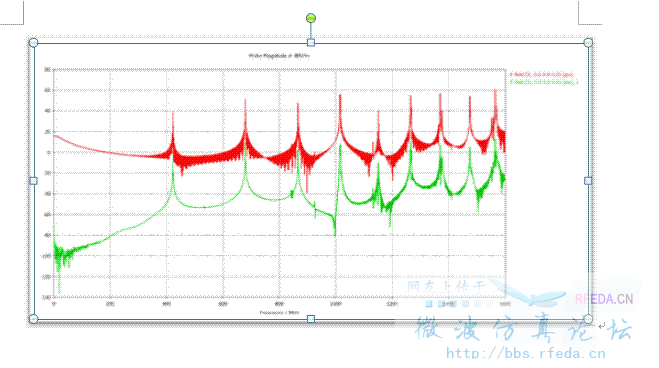Image resolution: width=659 pixels, height=368 pixels.
Task: Click the top-left corner sizing handle
Action: coord(34,42)
